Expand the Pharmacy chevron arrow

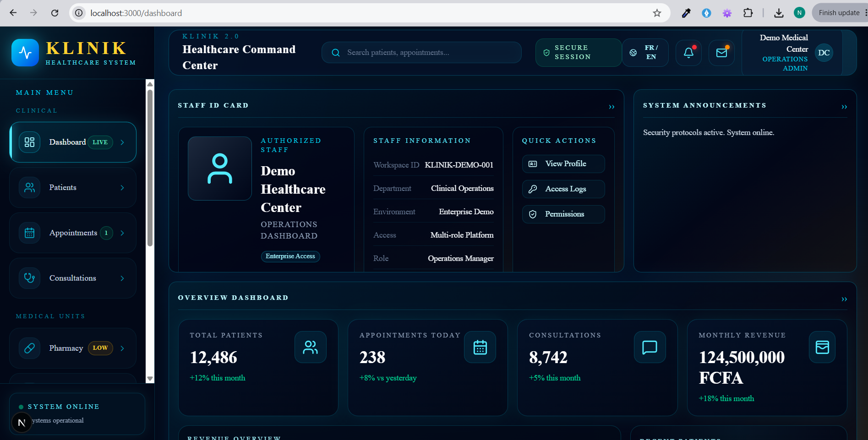click(122, 348)
